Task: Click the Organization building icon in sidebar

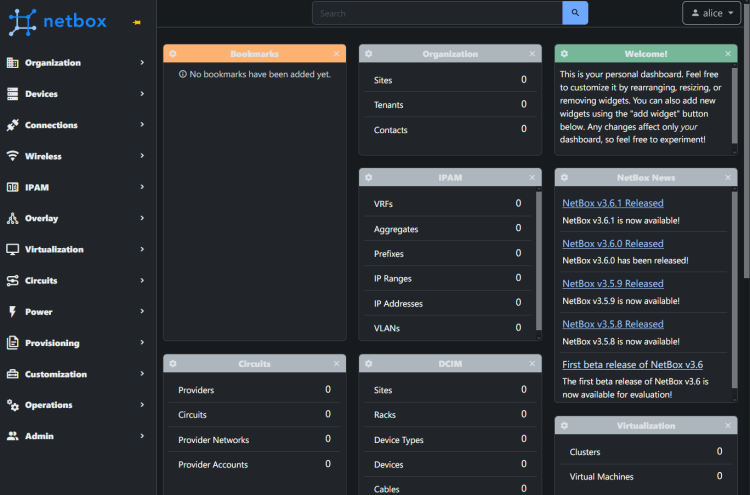Action: pyautogui.click(x=12, y=63)
